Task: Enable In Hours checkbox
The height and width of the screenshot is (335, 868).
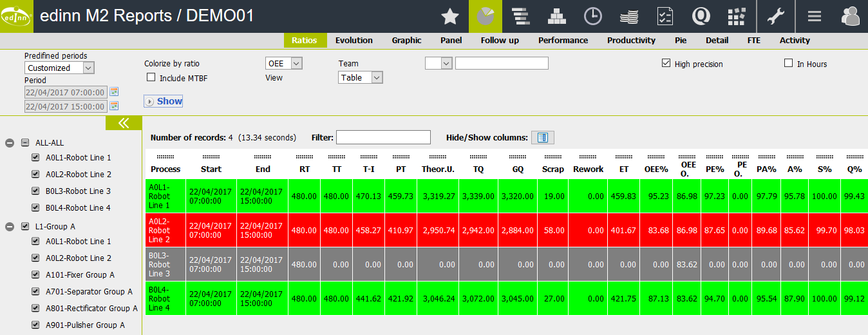Action: 788,63
